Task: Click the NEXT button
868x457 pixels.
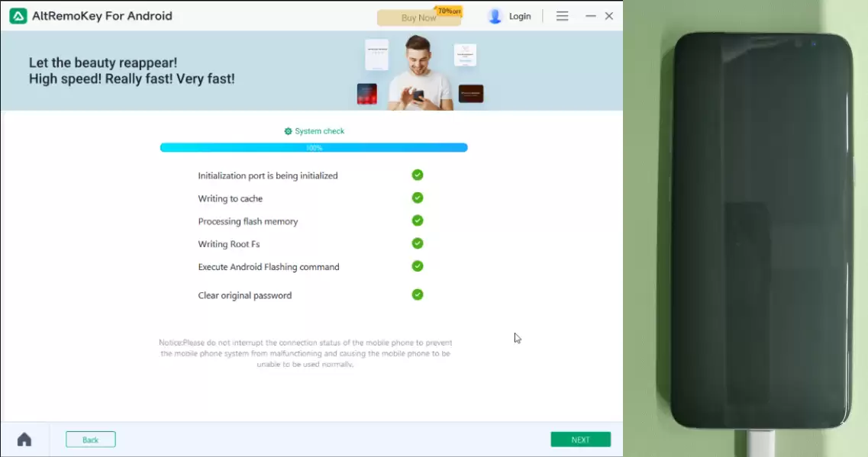Action: pyautogui.click(x=581, y=439)
